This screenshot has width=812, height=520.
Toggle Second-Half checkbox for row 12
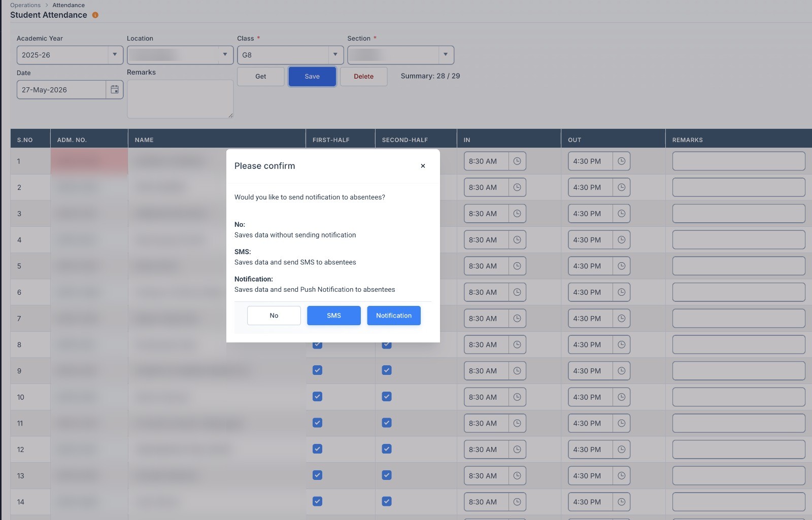[x=387, y=449]
